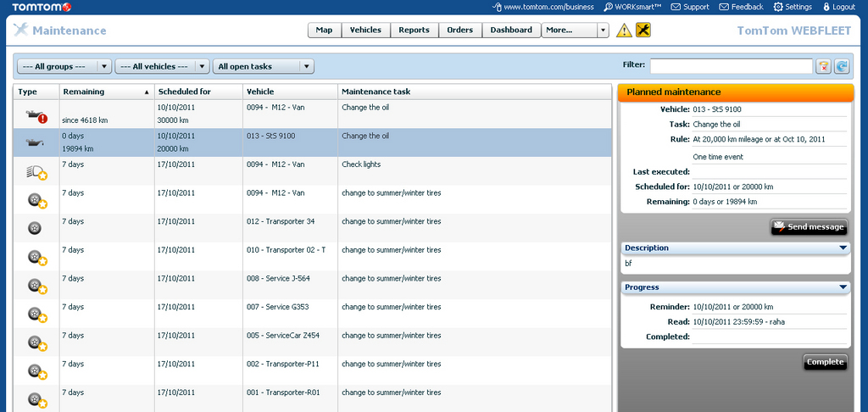This screenshot has height=412, width=868.
Task: Click '005 - ServiceCar Z454' vehicle cell
Action: point(283,336)
